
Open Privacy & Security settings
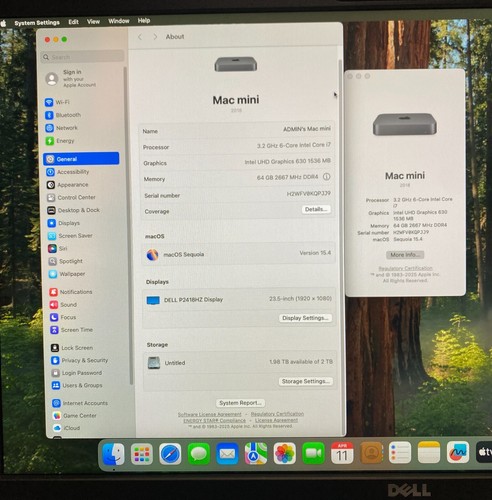tap(80, 360)
